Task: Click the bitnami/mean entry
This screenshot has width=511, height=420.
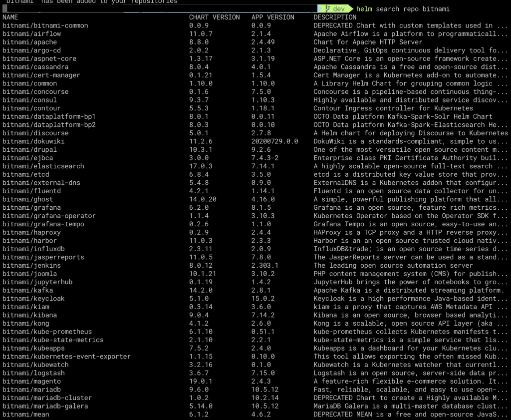Action: point(26,415)
